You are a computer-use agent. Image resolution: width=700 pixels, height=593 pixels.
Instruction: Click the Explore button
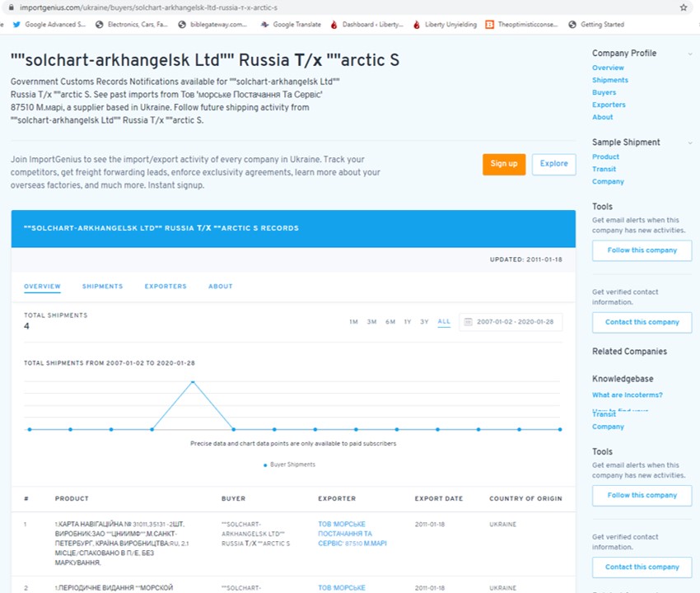pyautogui.click(x=553, y=164)
